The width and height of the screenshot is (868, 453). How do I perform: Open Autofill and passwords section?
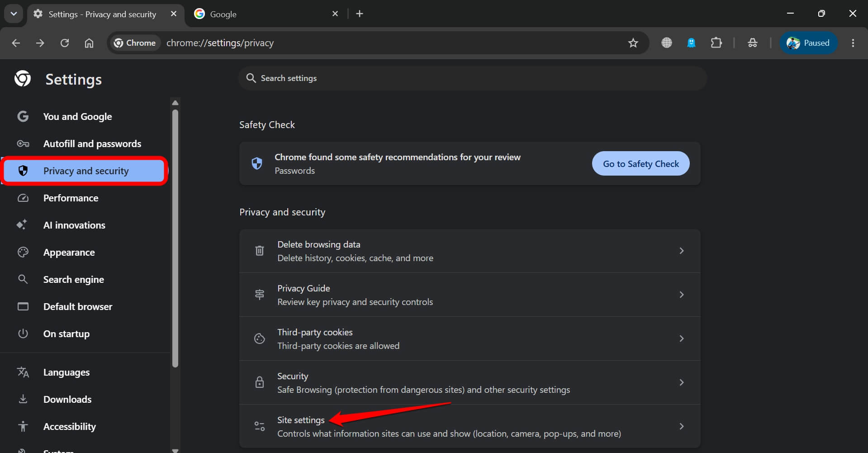(x=85, y=144)
